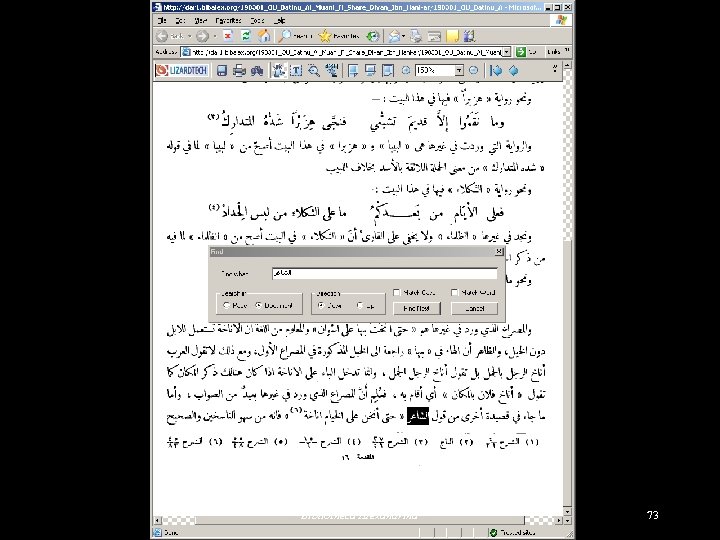
Task: Open the Back button history dropdown arrow
Action: [x=189, y=36]
